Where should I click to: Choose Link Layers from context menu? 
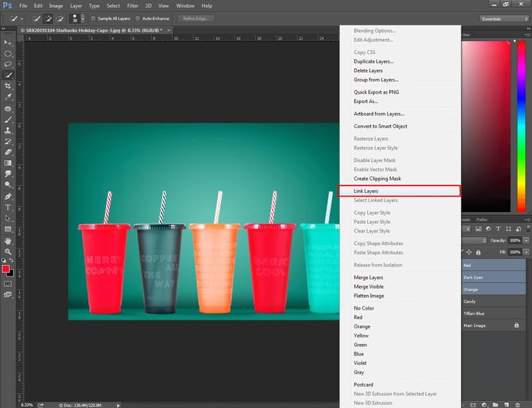coord(400,191)
